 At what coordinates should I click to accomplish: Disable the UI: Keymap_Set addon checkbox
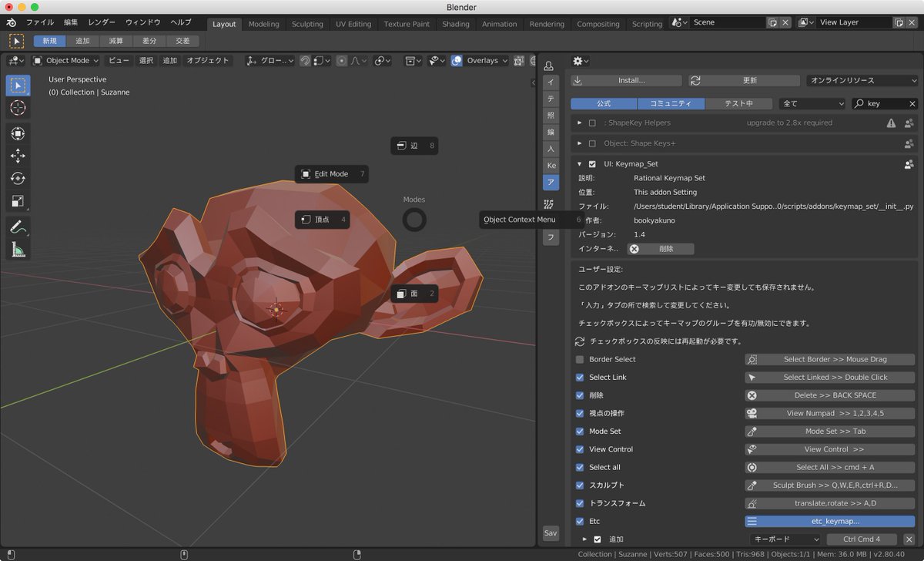[592, 164]
